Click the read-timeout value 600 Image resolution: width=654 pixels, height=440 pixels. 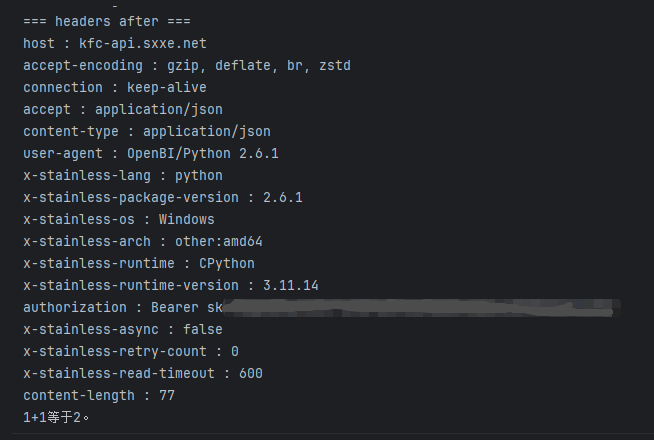pyautogui.click(x=251, y=374)
